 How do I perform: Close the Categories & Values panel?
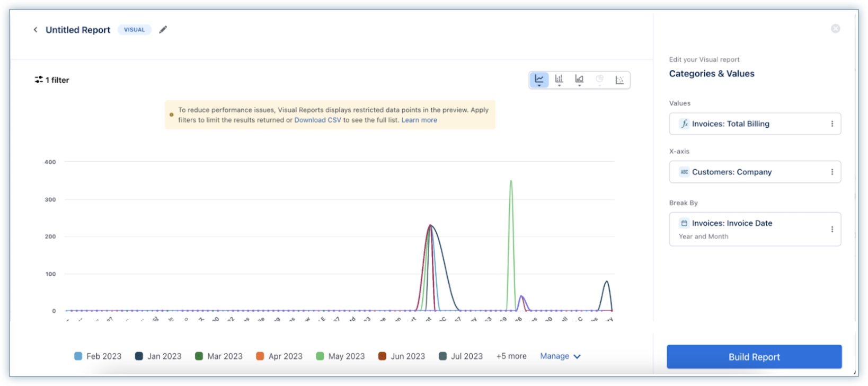click(835, 29)
